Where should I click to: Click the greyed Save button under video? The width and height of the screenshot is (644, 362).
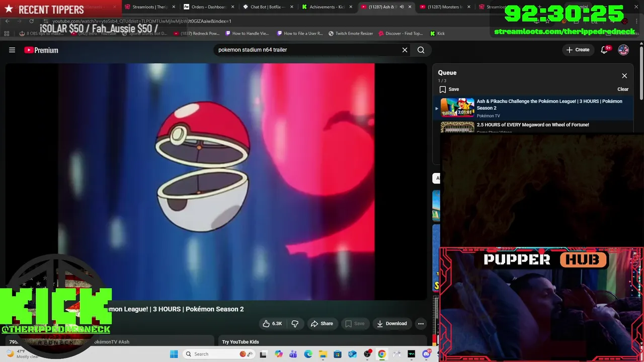click(355, 323)
